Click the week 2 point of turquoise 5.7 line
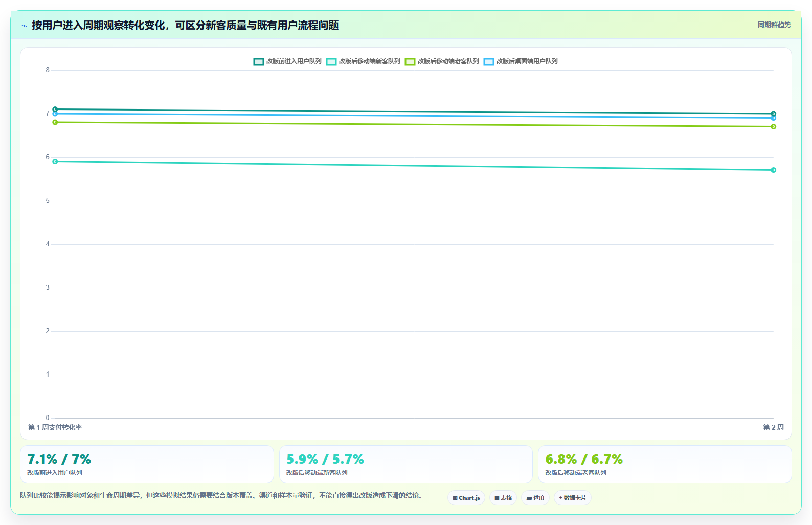 [774, 170]
